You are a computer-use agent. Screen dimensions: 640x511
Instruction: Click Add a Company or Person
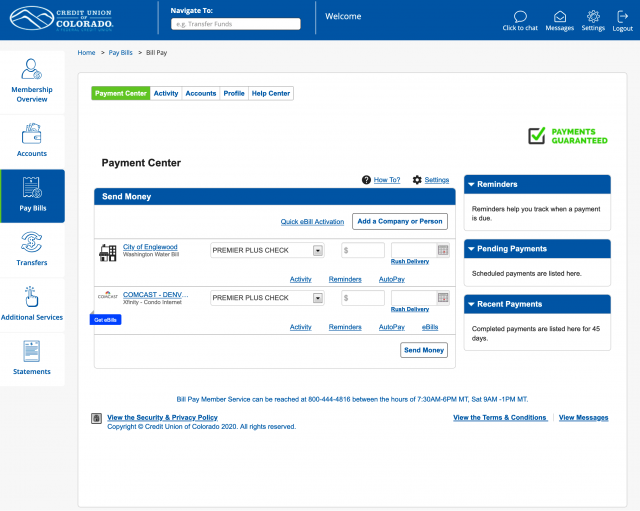coord(400,221)
